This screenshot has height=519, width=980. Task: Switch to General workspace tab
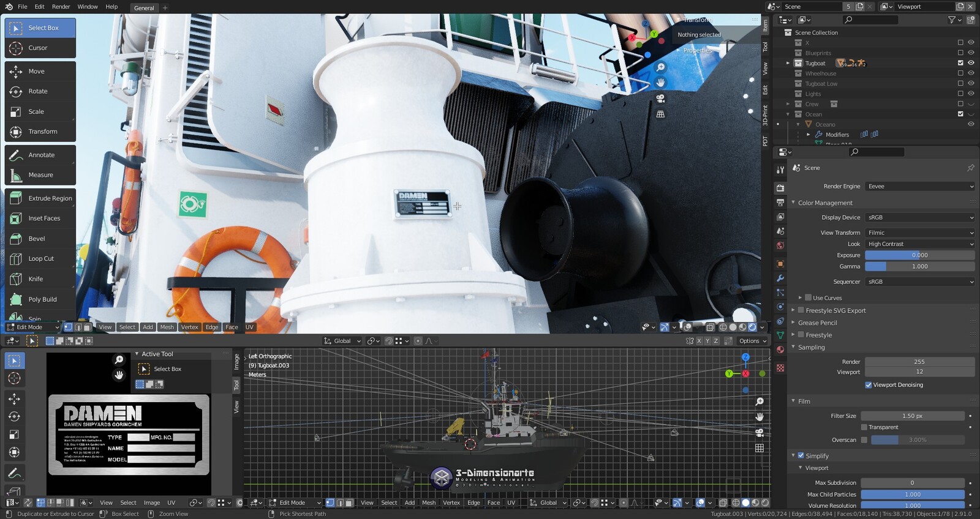[144, 8]
